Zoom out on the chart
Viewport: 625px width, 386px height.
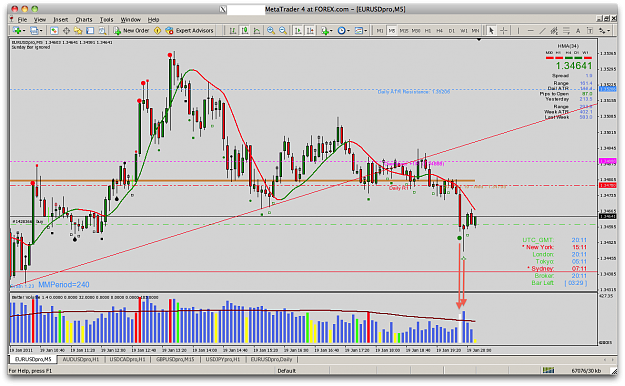283,30
